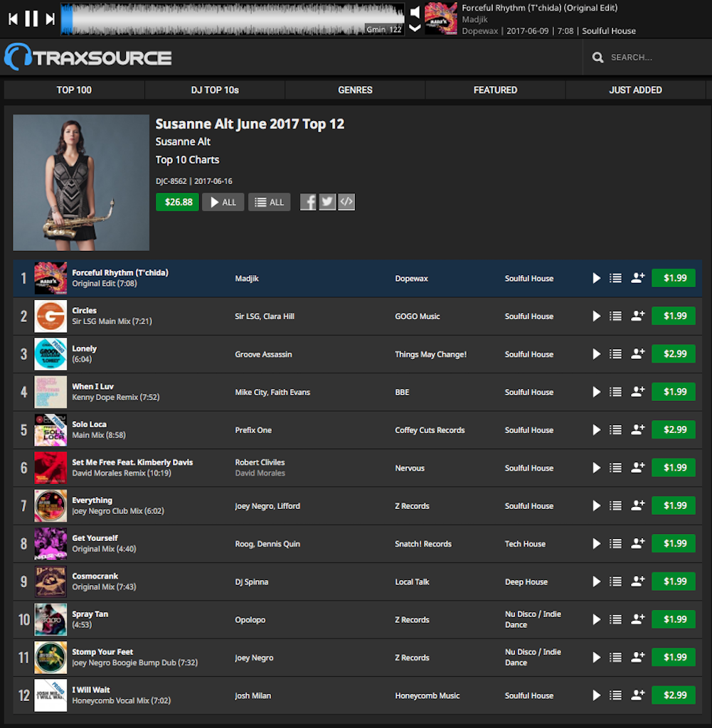This screenshot has width=712, height=728.
Task: Click the search magnifier icon
Action: pos(597,58)
